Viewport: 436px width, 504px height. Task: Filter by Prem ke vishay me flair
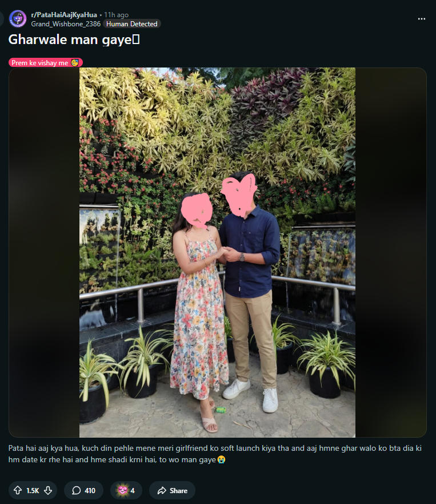pyautogui.click(x=46, y=63)
